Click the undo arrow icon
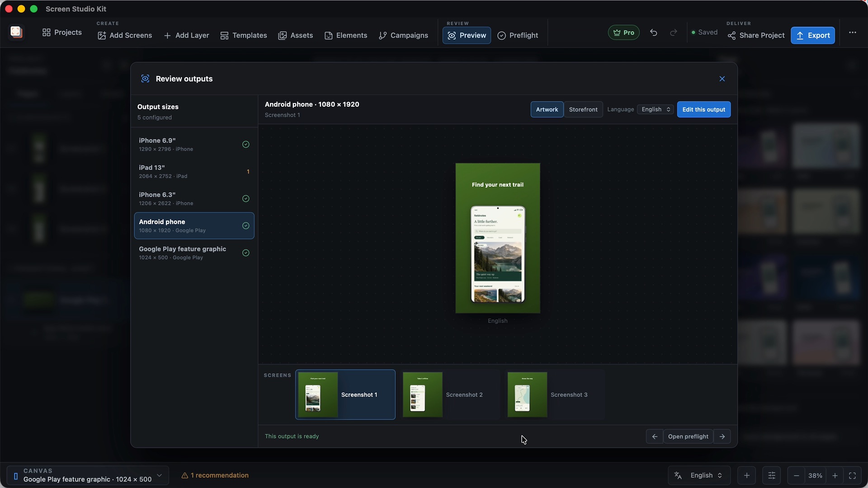 pyautogui.click(x=653, y=33)
